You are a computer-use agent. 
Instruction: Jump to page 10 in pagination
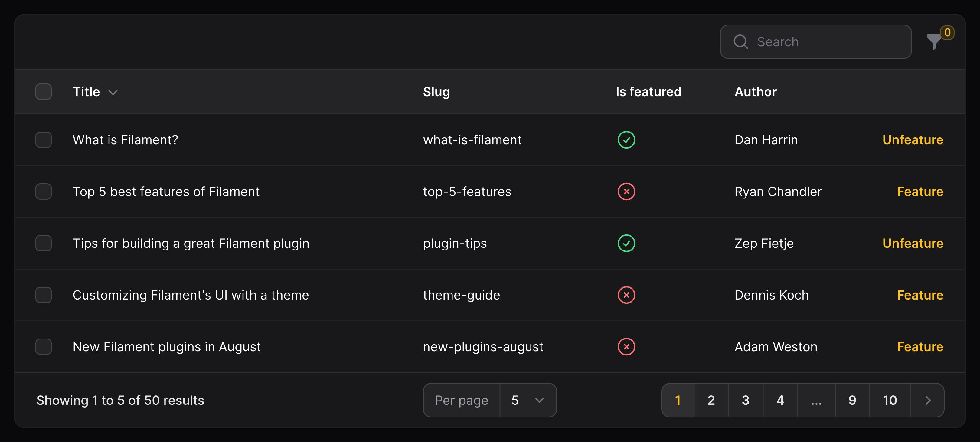[x=890, y=400]
